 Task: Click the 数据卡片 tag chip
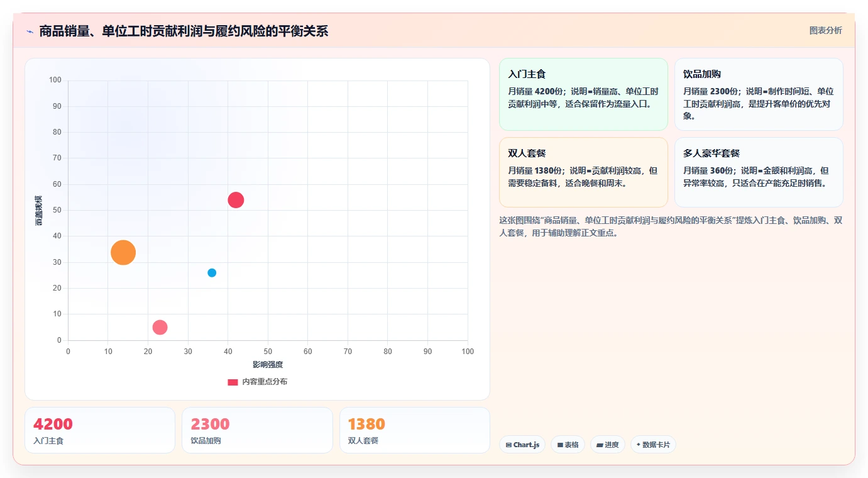tap(653, 445)
